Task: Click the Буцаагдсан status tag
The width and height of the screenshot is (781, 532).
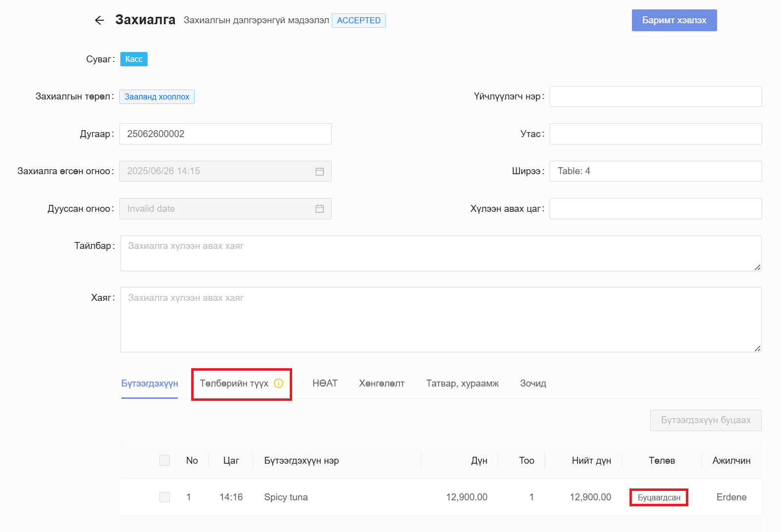Action: [x=659, y=497]
